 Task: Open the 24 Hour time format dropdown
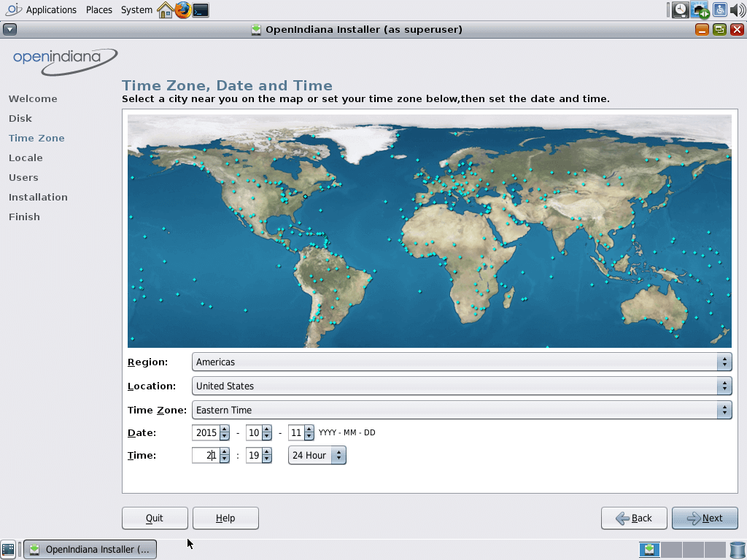pyautogui.click(x=317, y=455)
